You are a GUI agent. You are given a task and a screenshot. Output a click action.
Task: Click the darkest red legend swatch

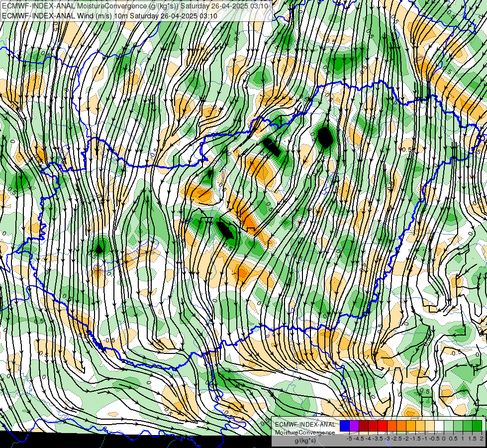[364, 426]
